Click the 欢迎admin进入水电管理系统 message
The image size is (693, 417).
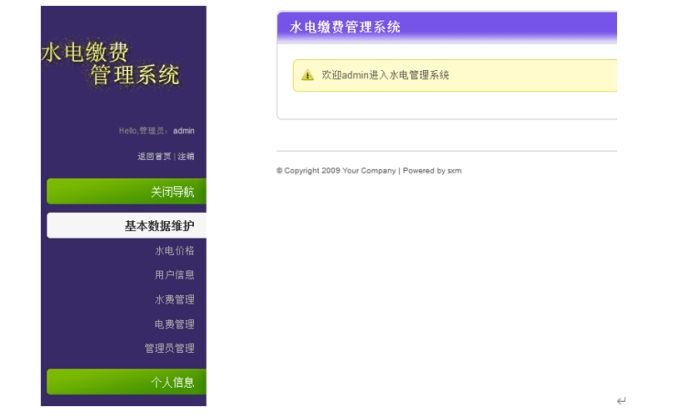click(x=385, y=75)
